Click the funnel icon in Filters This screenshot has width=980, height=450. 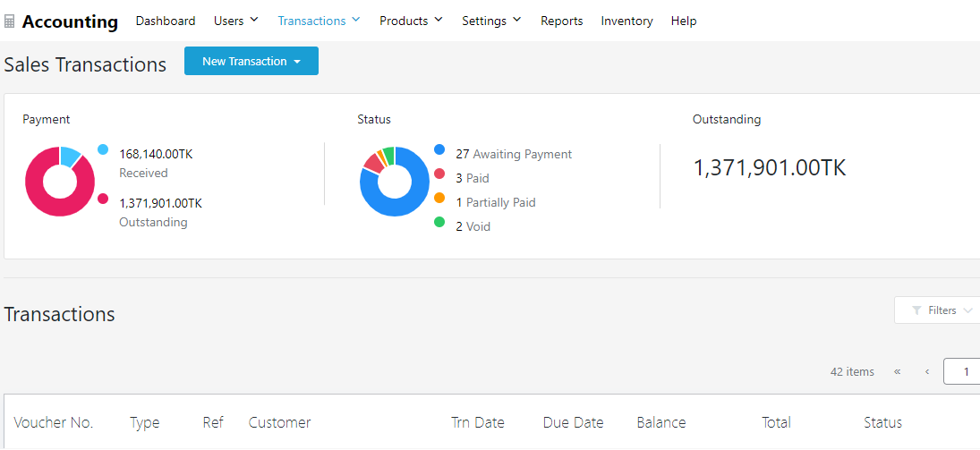tap(916, 310)
